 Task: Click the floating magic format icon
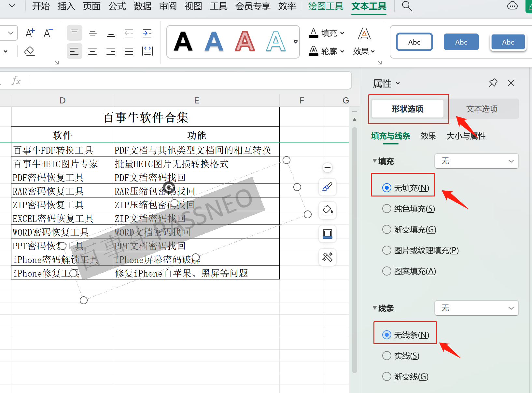tap(328, 257)
